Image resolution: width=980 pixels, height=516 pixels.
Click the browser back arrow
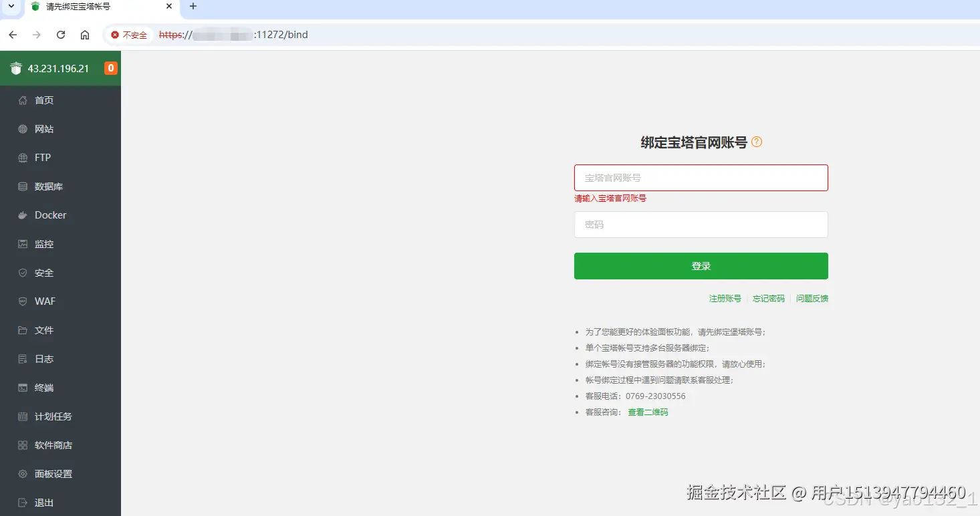click(x=13, y=35)
